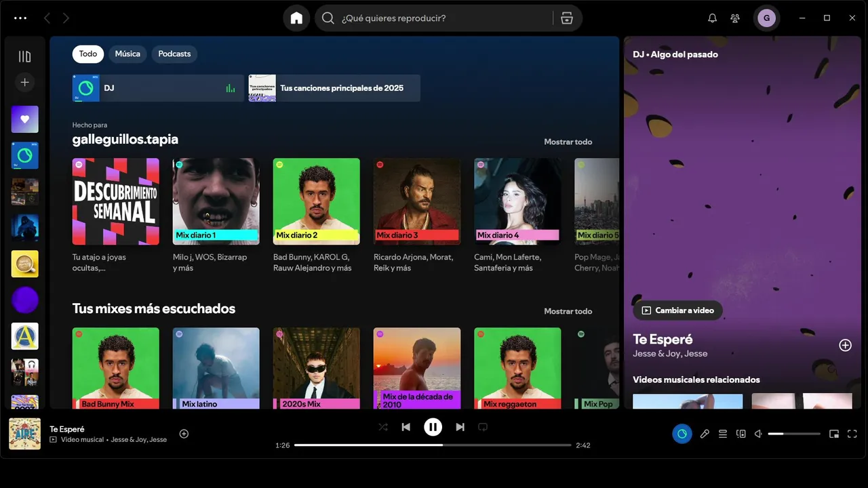Open the purple circle item in sidebar
Image resolution: width=868 pixels, height=488 pixels.
tap(25, 300)
